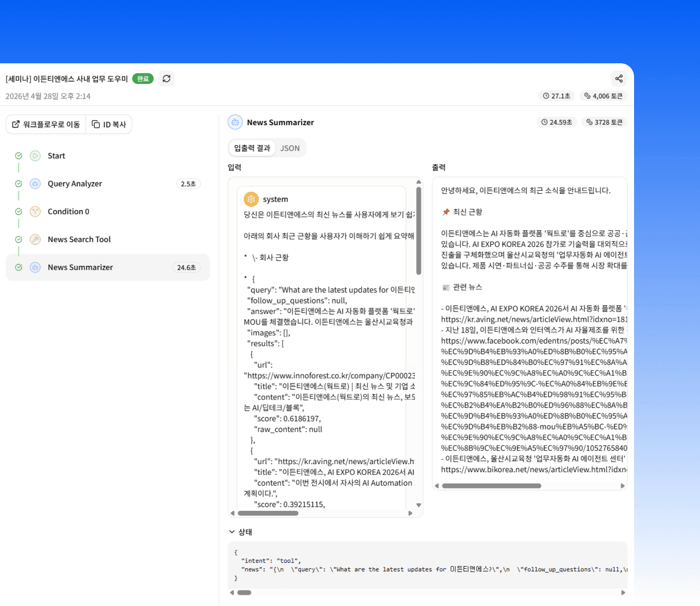Click the "news" line in 상태 JSON

point(434,569)
